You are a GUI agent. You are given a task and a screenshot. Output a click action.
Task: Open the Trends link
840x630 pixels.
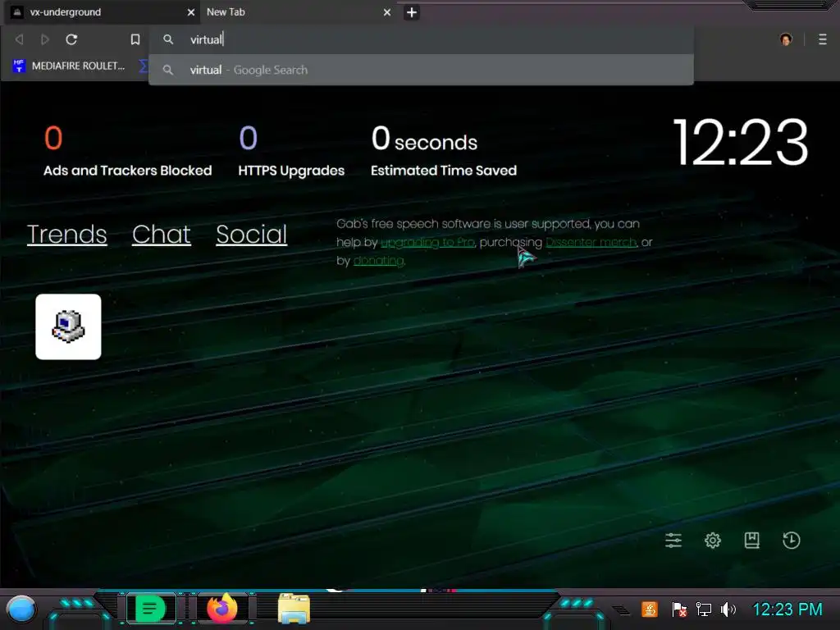[x=67, y=234]
